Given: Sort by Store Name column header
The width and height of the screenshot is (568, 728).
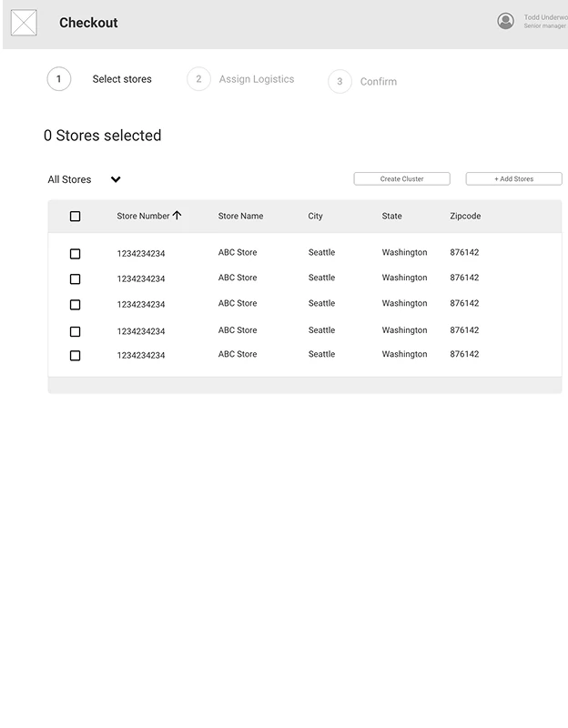Looking at the screenshot, I should pyautogui.click(x=240, y=216).
